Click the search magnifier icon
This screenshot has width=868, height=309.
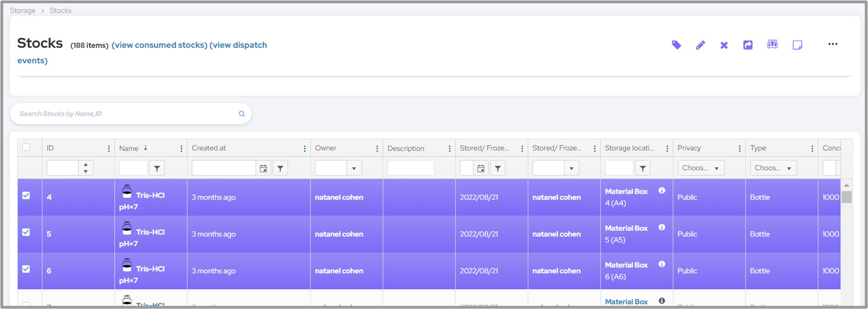pyautogui.click(x=241, y=114)
